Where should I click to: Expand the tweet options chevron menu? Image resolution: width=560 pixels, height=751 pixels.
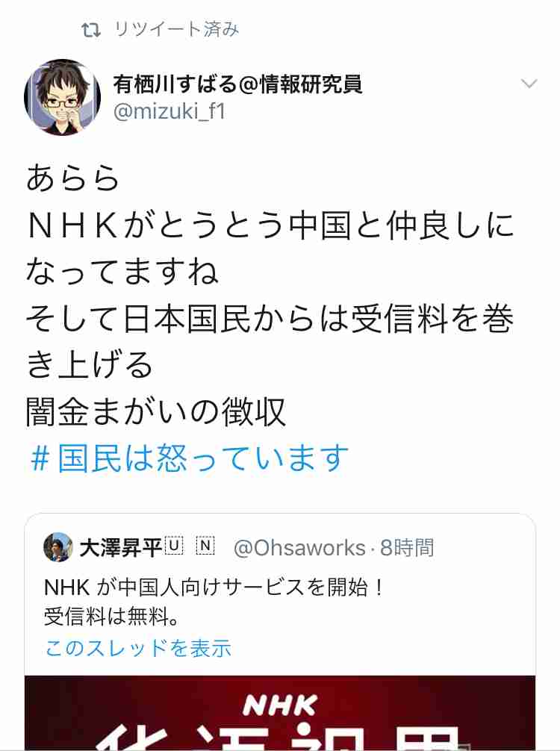click(529, 84)
